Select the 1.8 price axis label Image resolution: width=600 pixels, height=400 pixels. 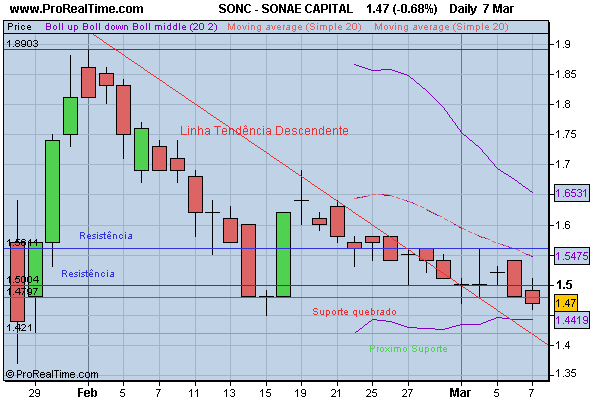[562, 104]
